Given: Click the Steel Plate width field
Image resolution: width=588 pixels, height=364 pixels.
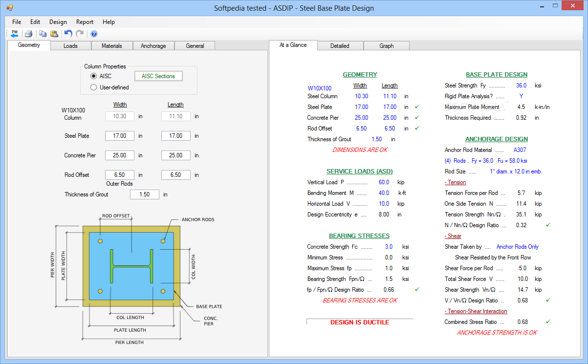Looking at the screenshot, I should point(120,136).
